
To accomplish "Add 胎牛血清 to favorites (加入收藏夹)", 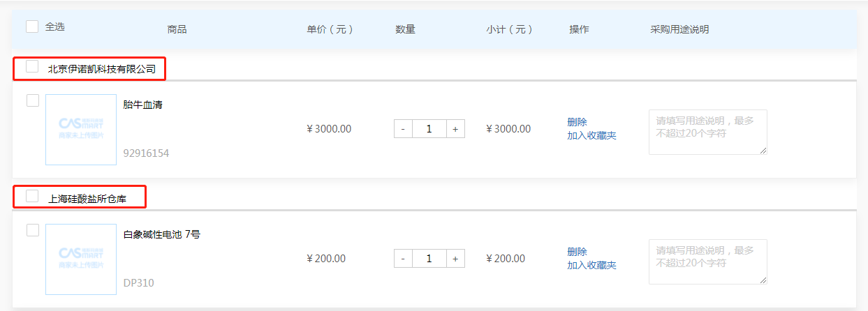I will pos(591,135).
